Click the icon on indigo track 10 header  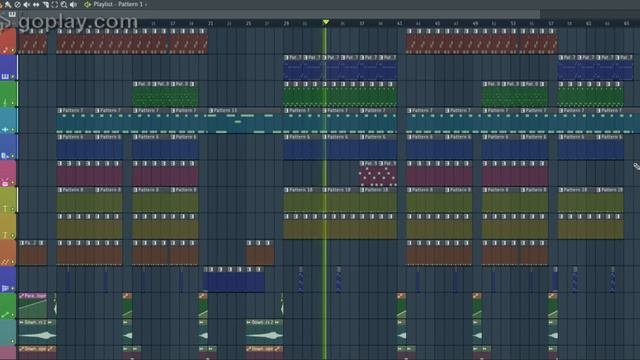(5, 288)
